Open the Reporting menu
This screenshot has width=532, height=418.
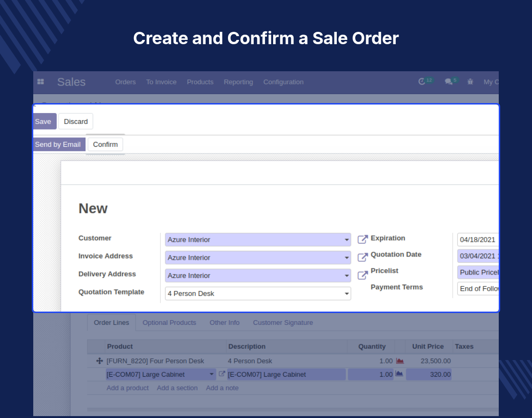[x=238, y=82]
